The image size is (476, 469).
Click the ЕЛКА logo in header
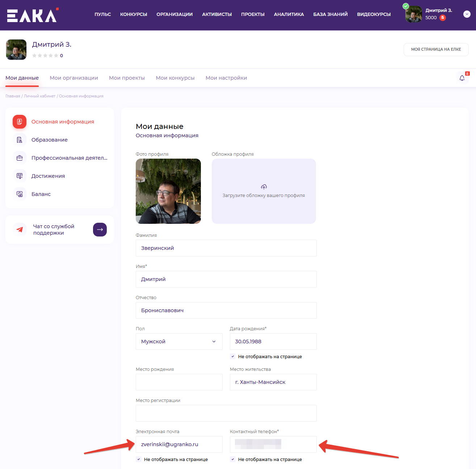(32, 15)
